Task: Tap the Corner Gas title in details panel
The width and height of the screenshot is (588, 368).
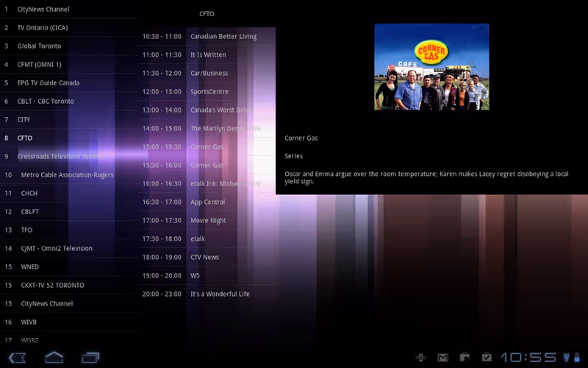Action: pyautogui.click(x=301, y=138)
